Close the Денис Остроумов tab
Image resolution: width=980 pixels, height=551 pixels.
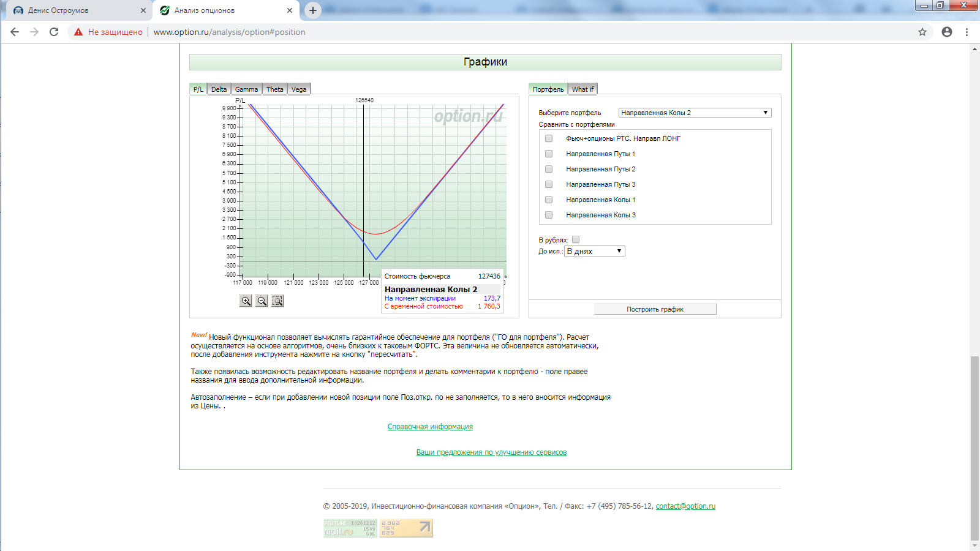143,10
